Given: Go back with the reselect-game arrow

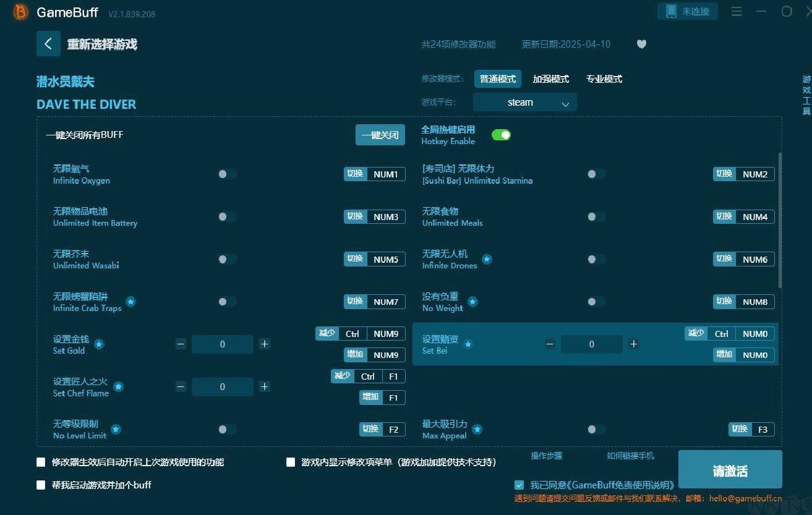Looking at the screenshot, I should click(x=48, y=44).
